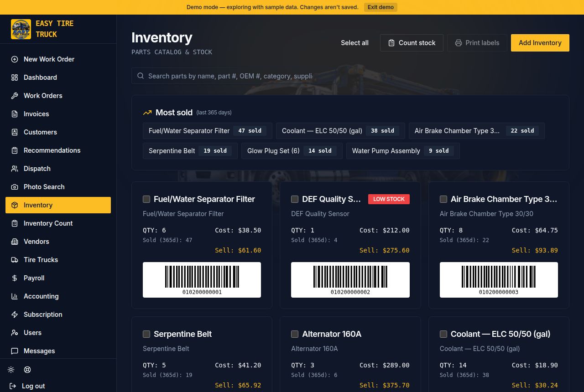Open the Vendors page

click(x=58, y=242)
